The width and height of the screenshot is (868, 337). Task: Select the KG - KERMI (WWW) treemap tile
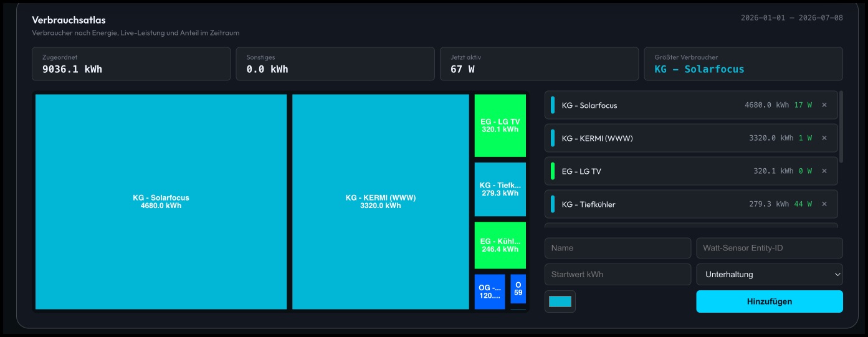(381, 202)
